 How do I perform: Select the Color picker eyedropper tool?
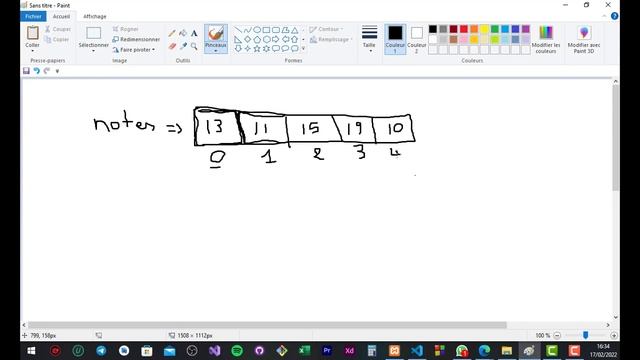point(183,47)
